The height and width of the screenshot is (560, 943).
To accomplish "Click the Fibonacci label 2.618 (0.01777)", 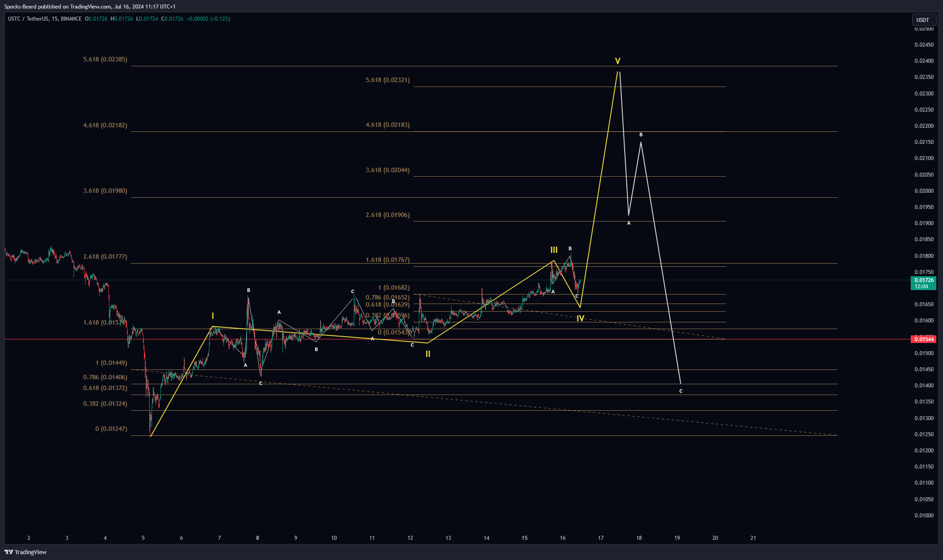I will click(105, 257).
